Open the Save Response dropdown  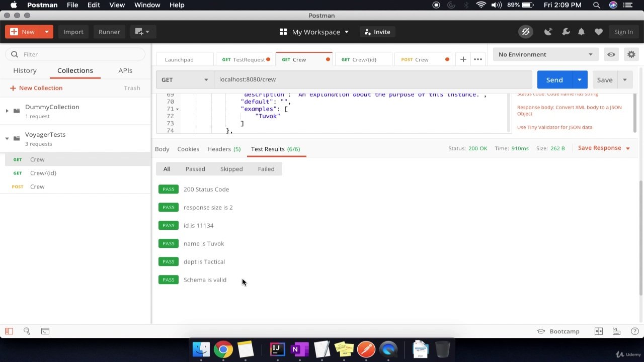tap(604, 148)
